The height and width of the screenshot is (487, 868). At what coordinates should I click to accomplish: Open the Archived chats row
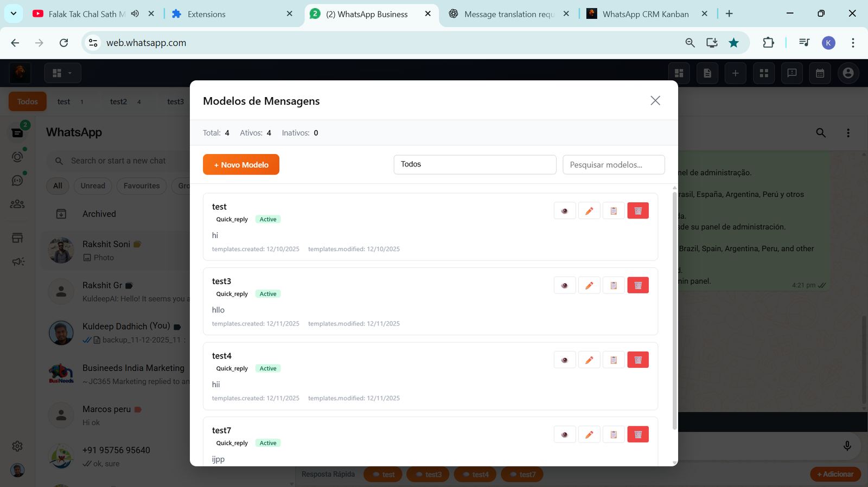[116, 214]
